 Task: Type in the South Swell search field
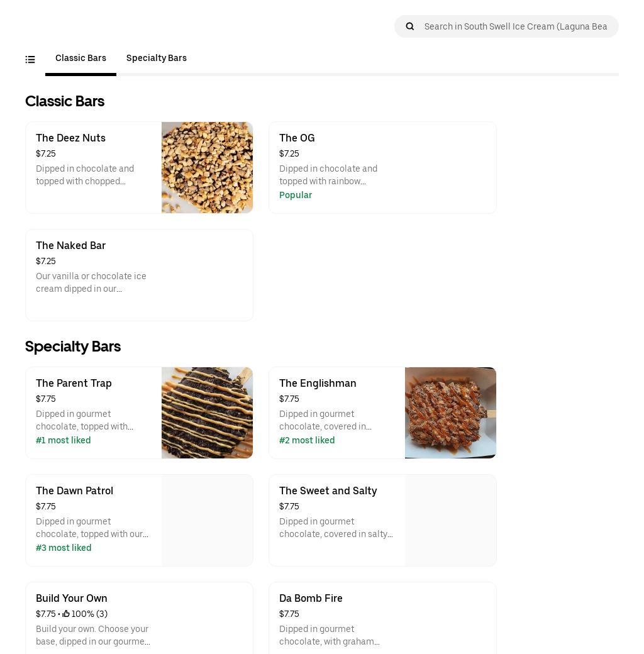(516, 26)
